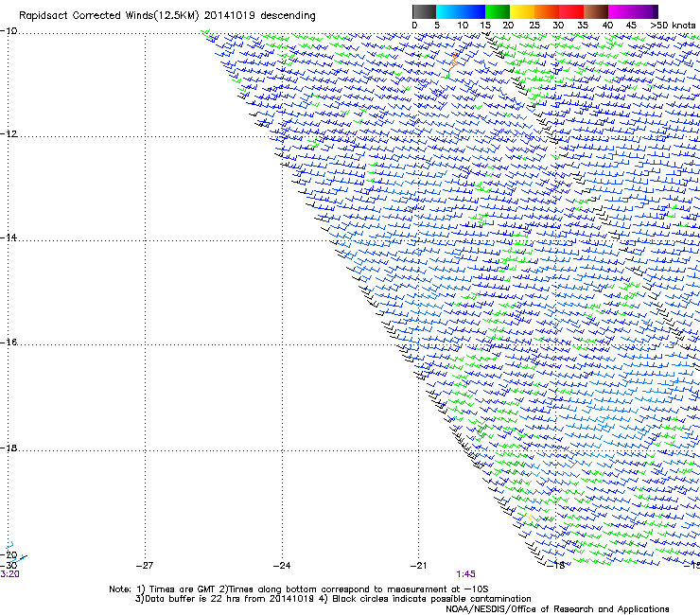
Task: Click the 'Rapidscat Corrected Winds(12.5KM)' title
Action: [109, 16]
